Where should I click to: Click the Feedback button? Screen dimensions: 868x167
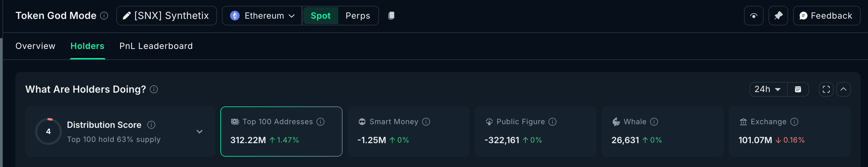(826, 16)
